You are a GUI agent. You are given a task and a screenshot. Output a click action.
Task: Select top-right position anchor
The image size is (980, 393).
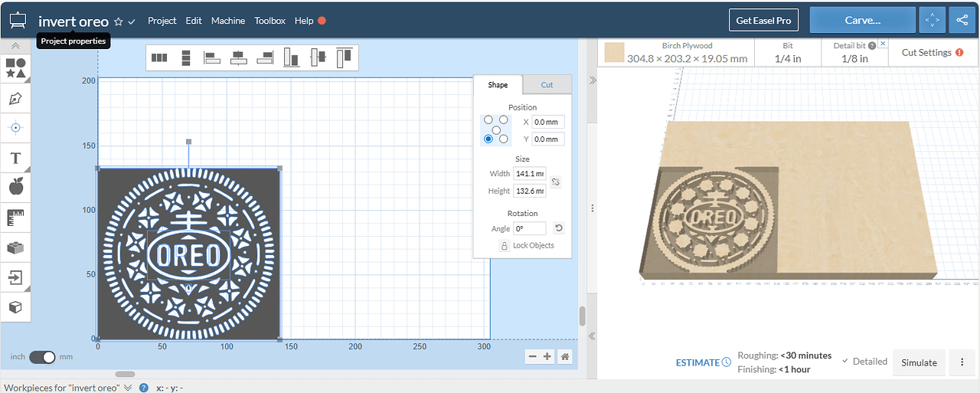pos(504,120)
